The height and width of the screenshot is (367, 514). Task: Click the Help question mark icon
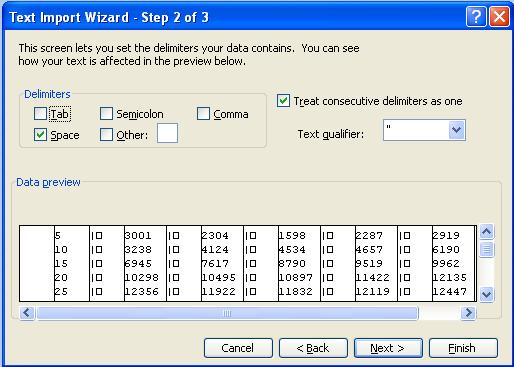tap(476, 16)
